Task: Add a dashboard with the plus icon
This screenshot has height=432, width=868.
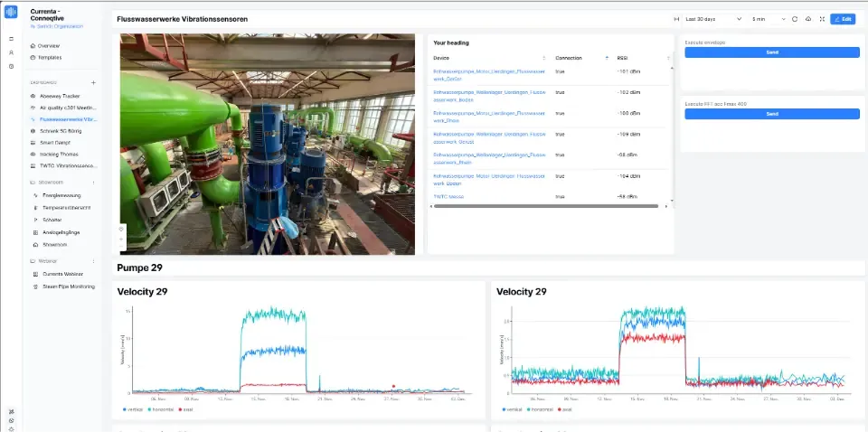Action: pyautogui.click(x=93, y=82)
